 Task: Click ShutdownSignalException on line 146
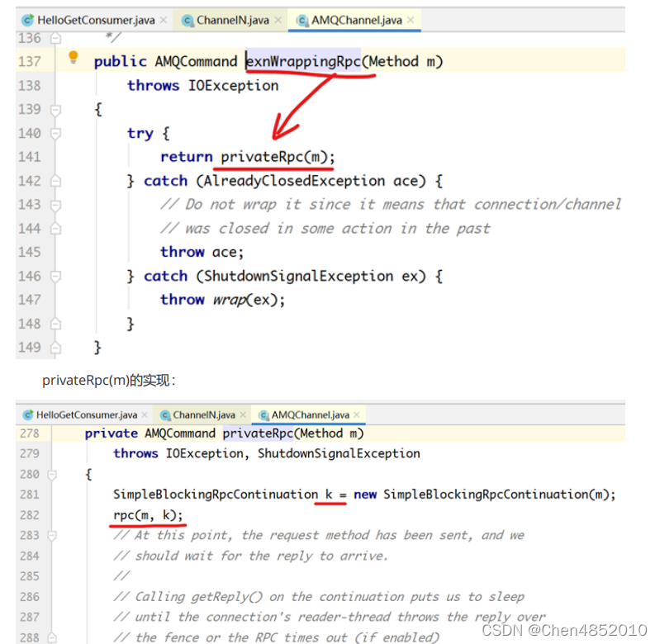pyautogui.click(x=298, y=277)
